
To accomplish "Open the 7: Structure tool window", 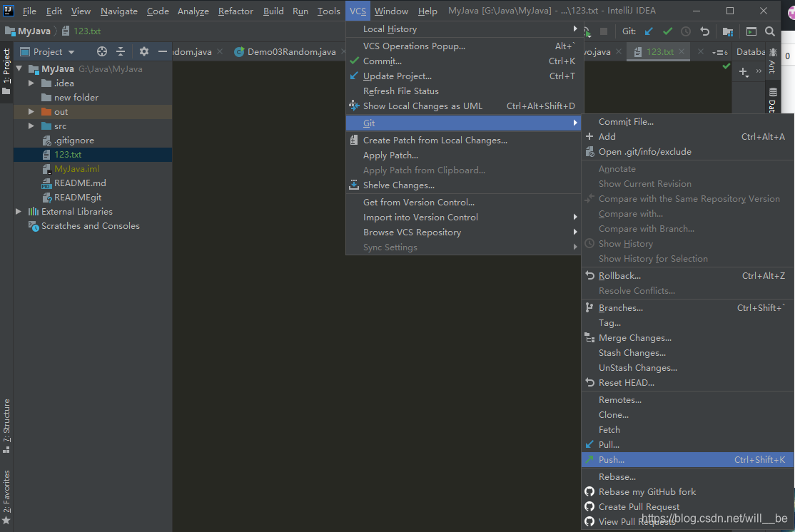I will (6, 426).
